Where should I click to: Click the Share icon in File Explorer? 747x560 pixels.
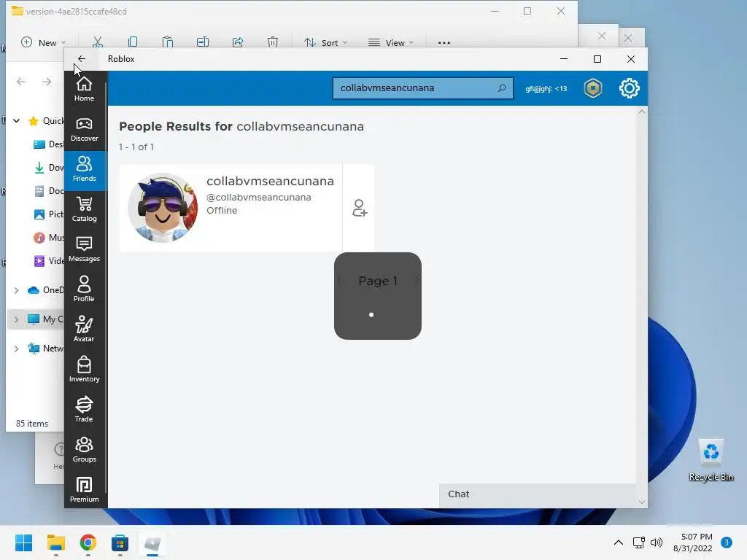click(238, 42)
